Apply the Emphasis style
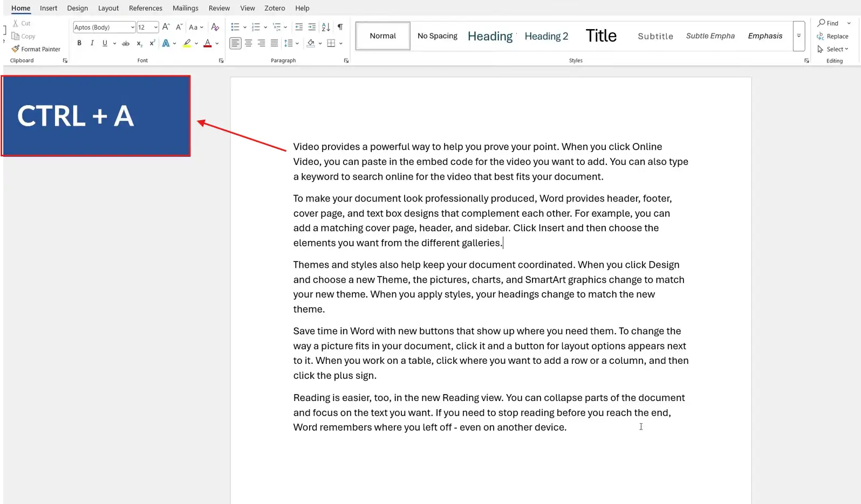This screenshot has height=504, width=861. [x=765, y=36]
